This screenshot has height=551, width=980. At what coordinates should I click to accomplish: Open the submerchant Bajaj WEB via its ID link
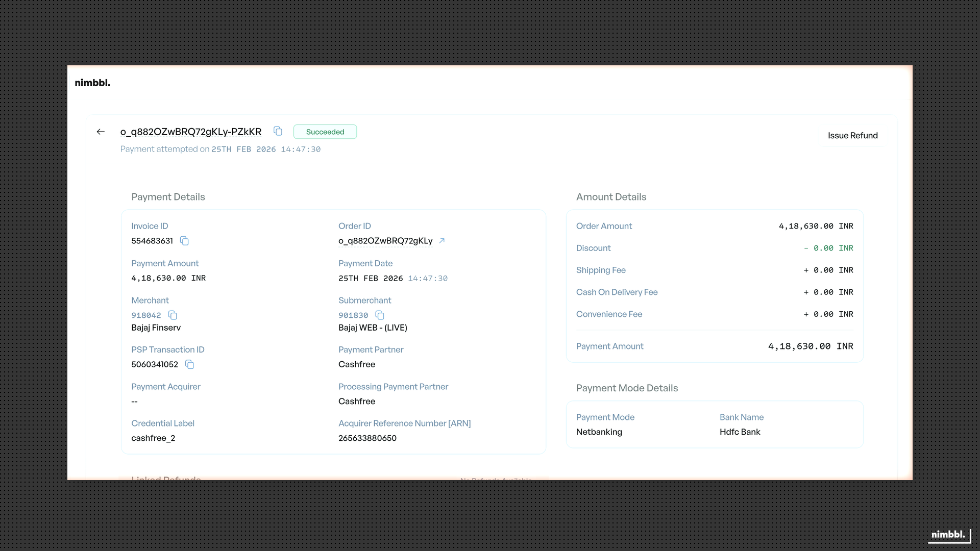coord(353,315)
